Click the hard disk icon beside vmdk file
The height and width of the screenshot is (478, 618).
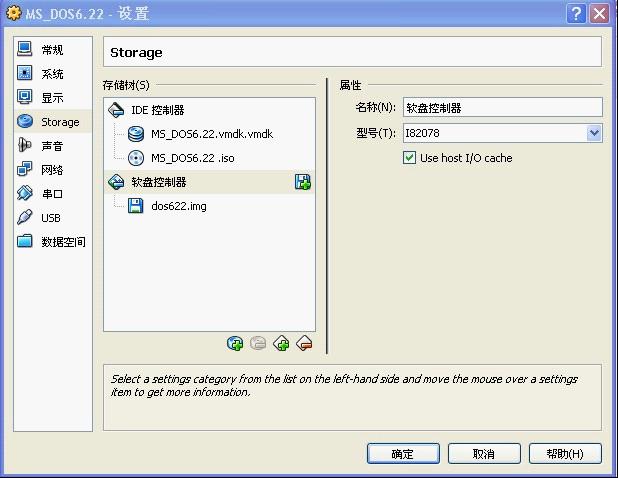(136, 134)
